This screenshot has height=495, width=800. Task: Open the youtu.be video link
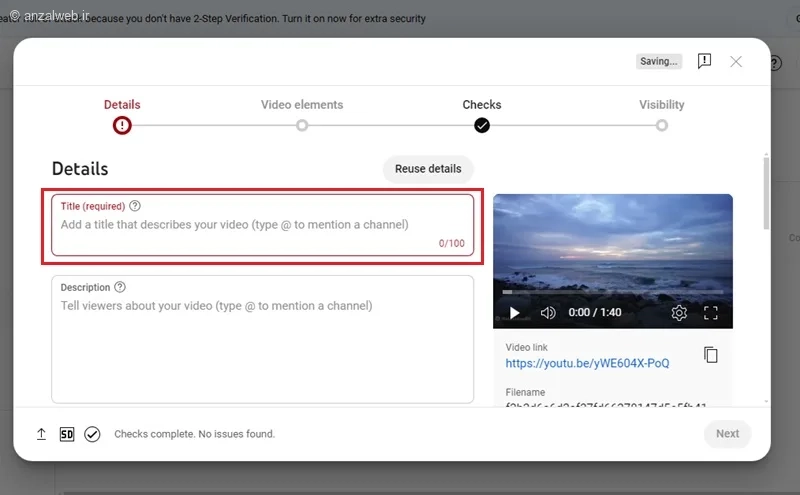coord(587,363)
